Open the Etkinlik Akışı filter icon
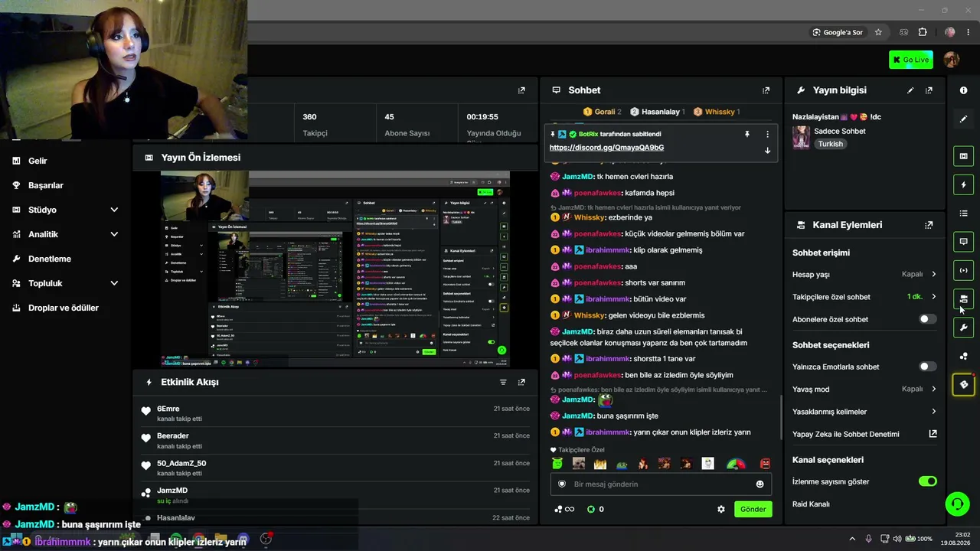The width and height of the screenshot is (980, 551). coord(503,382)
